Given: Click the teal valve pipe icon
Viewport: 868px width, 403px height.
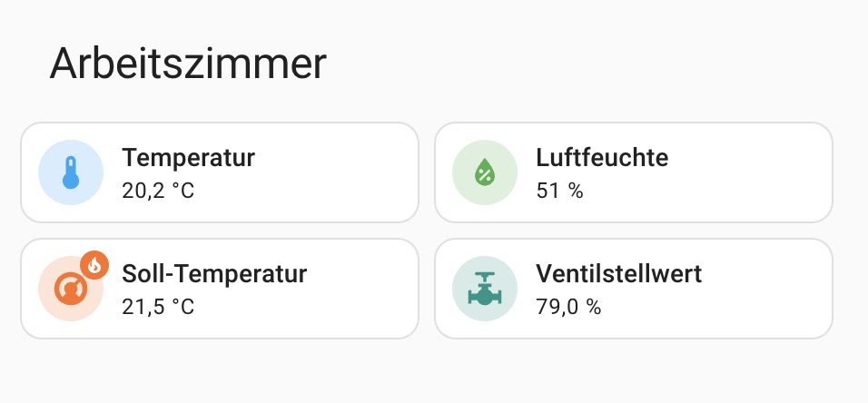Looking at the screenshot, I should point(485,289).
